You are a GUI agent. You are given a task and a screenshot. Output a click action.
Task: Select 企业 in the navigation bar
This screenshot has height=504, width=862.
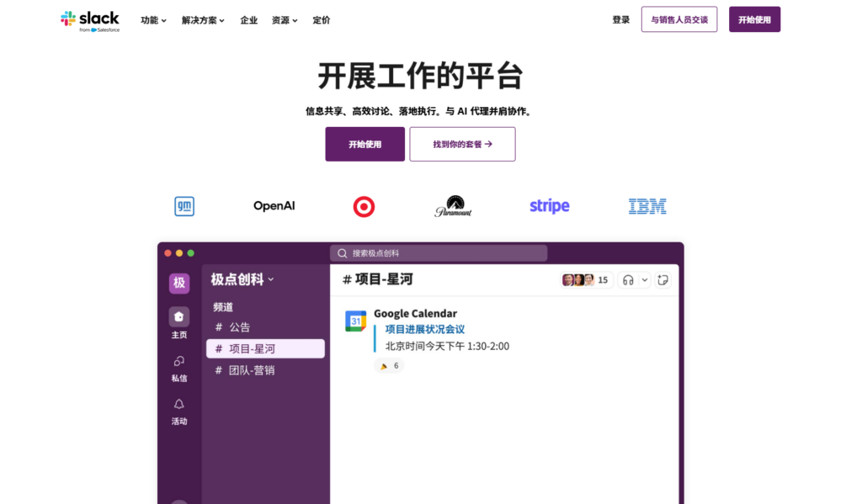(248, 20)
